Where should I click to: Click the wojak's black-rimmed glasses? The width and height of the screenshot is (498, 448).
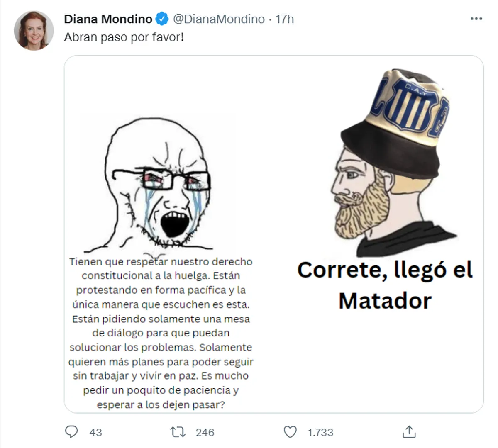pos(162,180)
